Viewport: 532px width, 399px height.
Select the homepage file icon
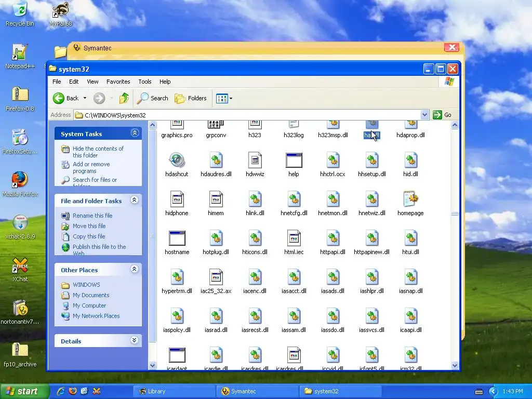click(411, 199)
